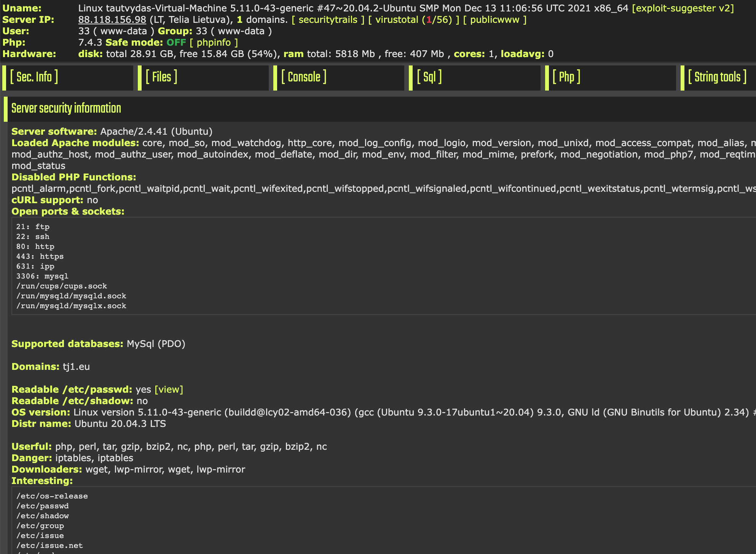Open the Sec. Info tab

pyautogui.click(x=34, y=77)
